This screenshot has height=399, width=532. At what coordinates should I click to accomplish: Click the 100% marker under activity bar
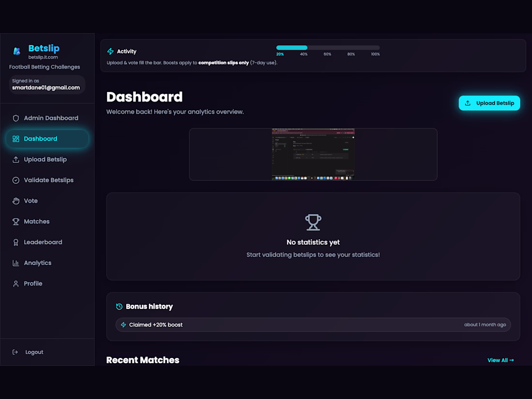click(x=375, y=54)
